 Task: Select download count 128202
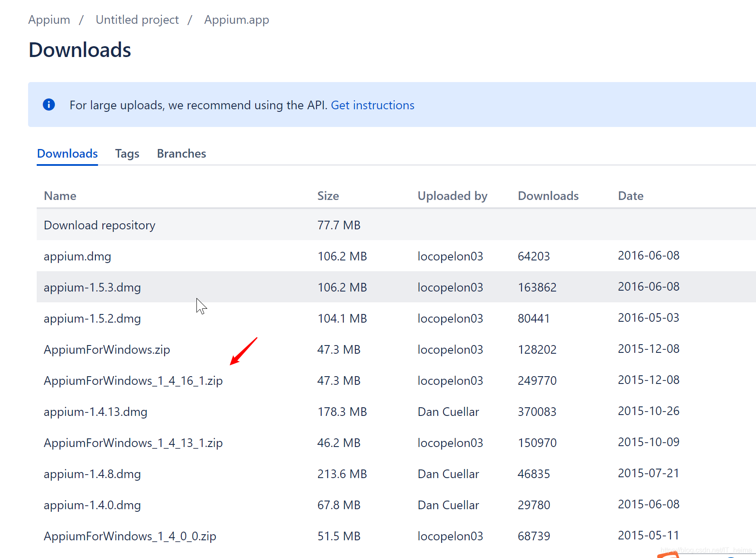[537, 350]
